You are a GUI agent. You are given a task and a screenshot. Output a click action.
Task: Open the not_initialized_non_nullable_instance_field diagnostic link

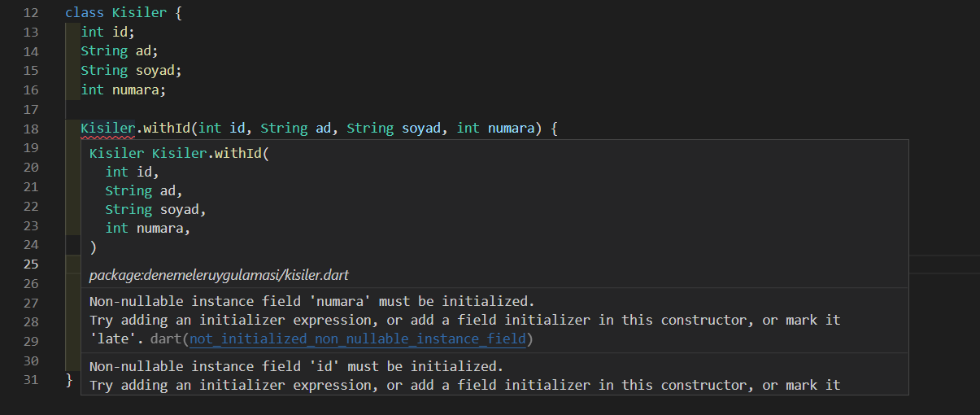click(x=360, y=339)
